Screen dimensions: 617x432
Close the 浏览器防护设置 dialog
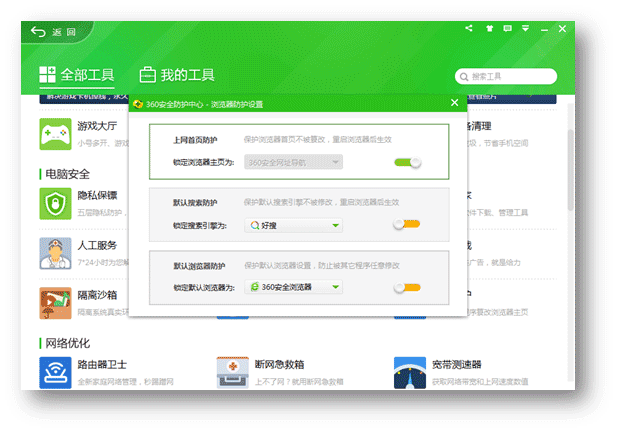click(454, 102)
